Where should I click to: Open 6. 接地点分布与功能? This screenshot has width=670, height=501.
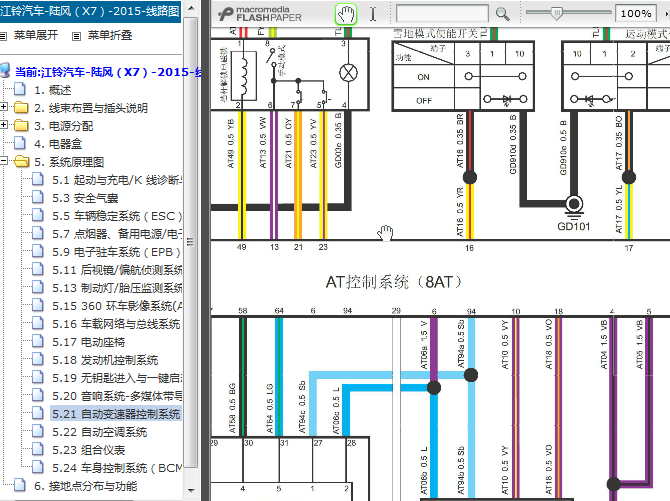85,486
